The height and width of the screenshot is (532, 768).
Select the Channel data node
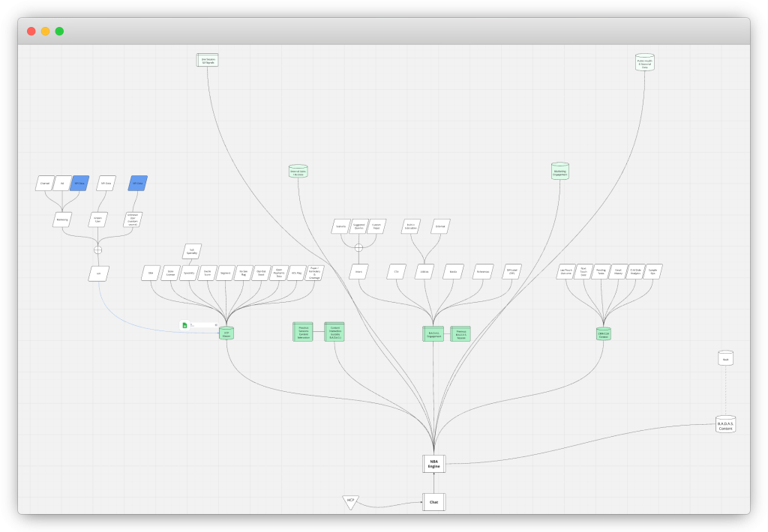[x=44, y=183]
